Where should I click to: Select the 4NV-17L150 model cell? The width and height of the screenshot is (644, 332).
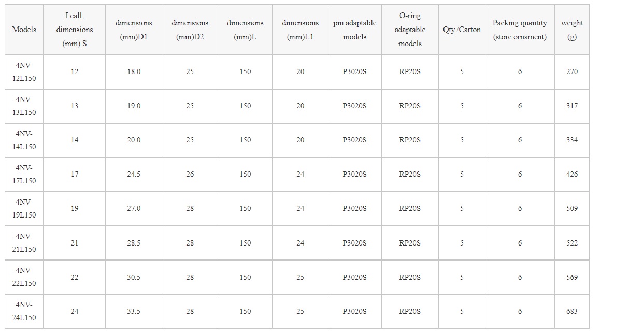[x=24, y=175]
